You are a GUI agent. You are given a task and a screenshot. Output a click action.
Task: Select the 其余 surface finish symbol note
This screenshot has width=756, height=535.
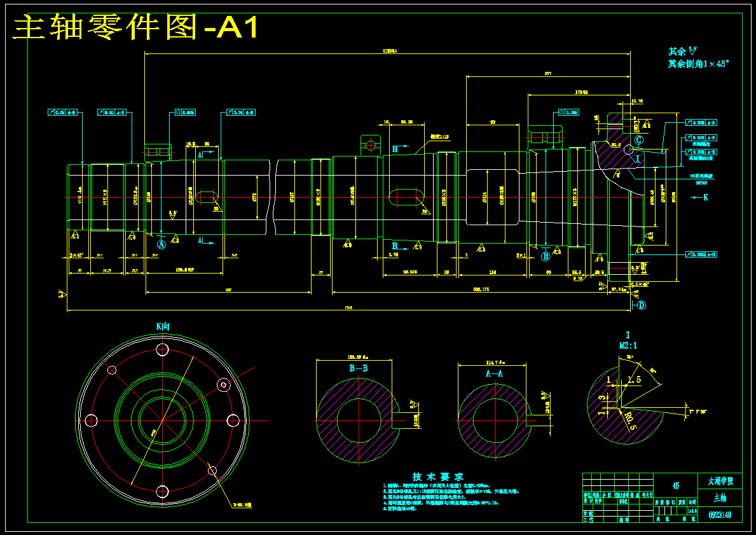click(683, 51)
